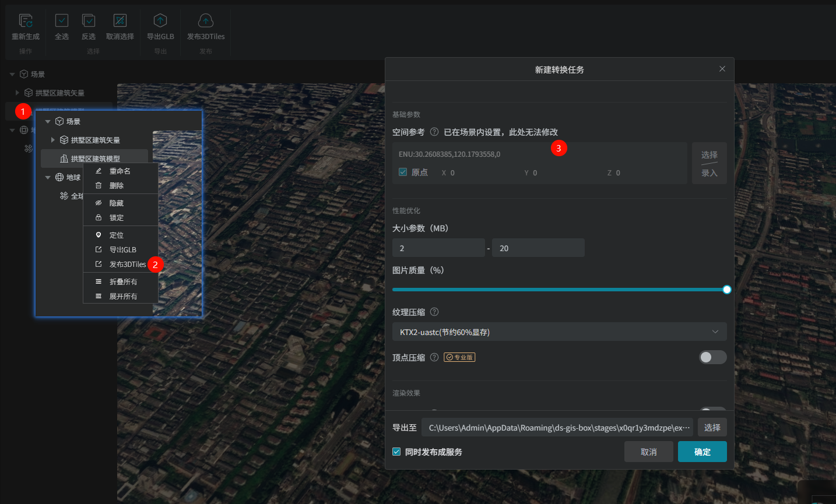The height and width of the screenshot is (504, 836).
Task: Open the 纹理压缩 KTX2-uastc dropdown
Action: click(559, 332)
